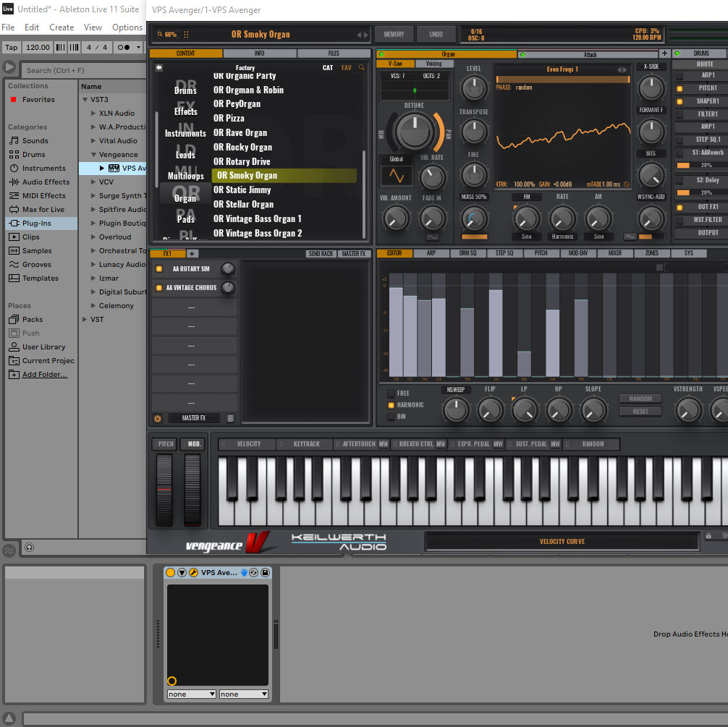Click the back arrow in preset browser
Screen dimensions: 728x727
159,68
